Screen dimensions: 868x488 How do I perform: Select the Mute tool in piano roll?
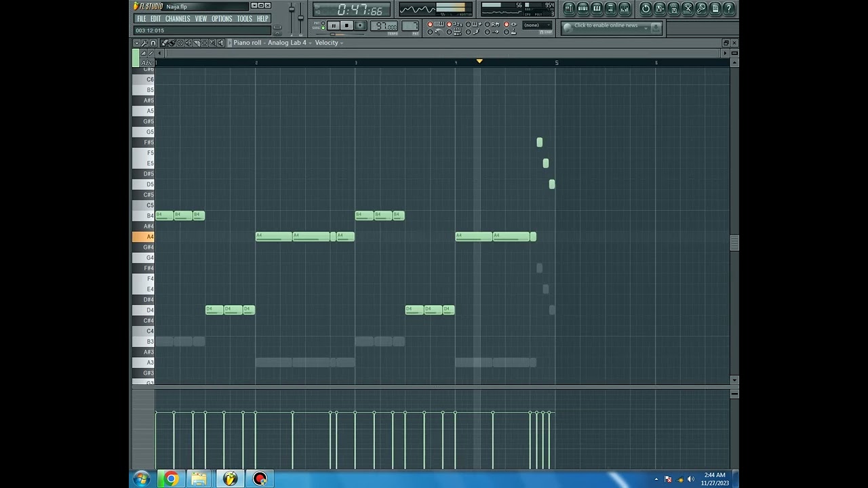point(188,43)
